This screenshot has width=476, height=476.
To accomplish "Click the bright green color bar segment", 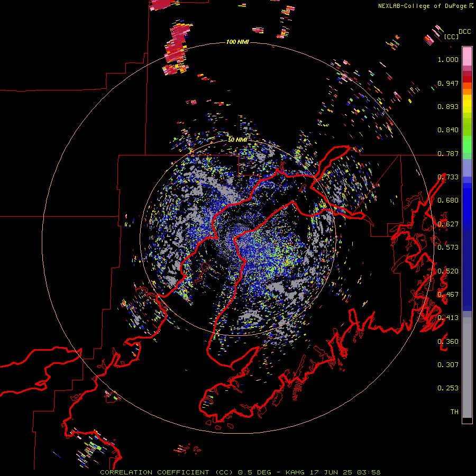I will point(467,144).
